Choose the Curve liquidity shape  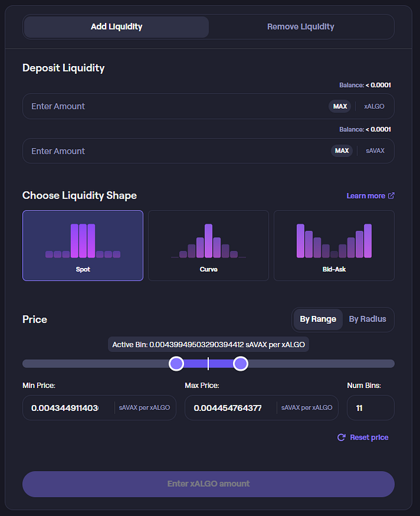(208, 246)
